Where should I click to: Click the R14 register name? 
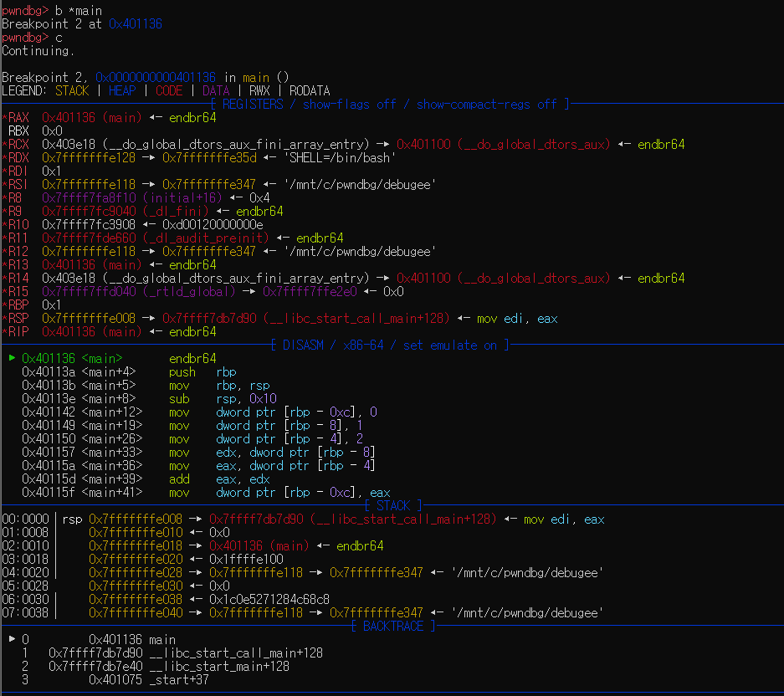tap(18, 279)
